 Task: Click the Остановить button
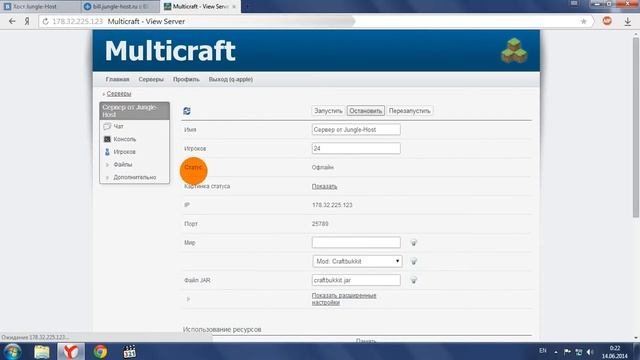[x=366, y=111]
